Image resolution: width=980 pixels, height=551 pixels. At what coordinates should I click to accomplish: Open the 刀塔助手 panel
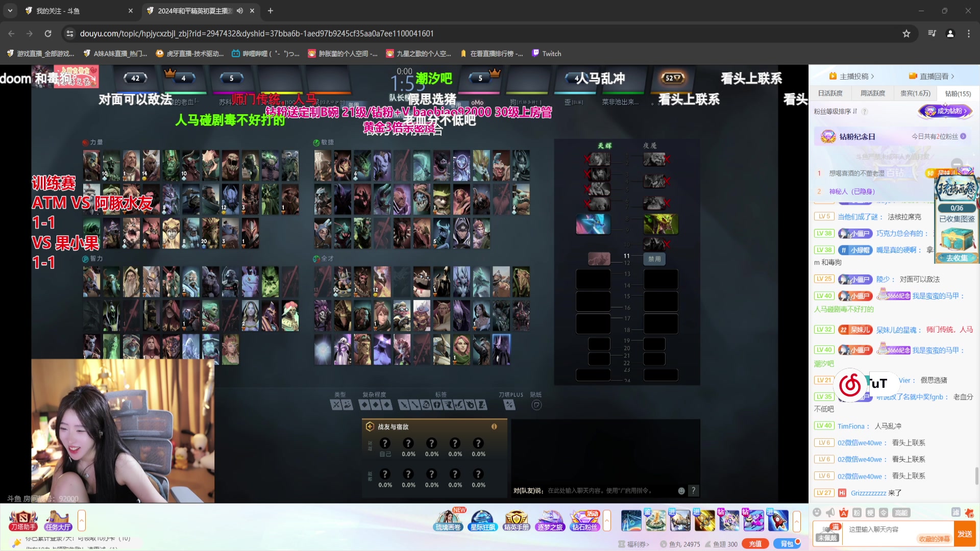tap(23, 520)
